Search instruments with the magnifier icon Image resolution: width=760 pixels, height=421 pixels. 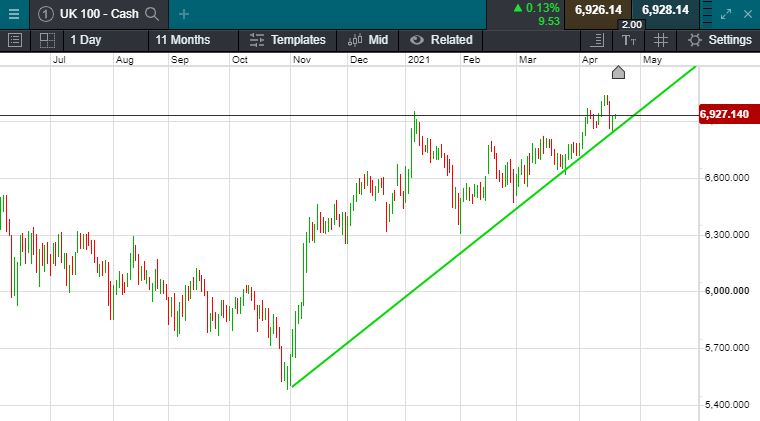[151, 14]
